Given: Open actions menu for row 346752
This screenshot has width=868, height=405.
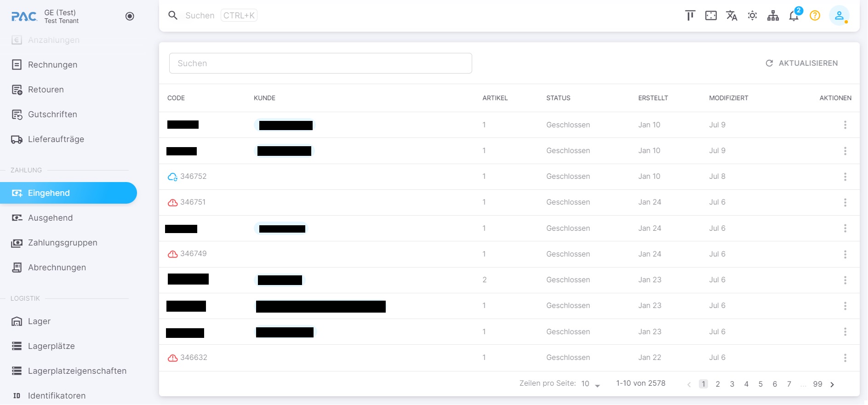Looking at the screenshot, I should click(x=845, y=177).
